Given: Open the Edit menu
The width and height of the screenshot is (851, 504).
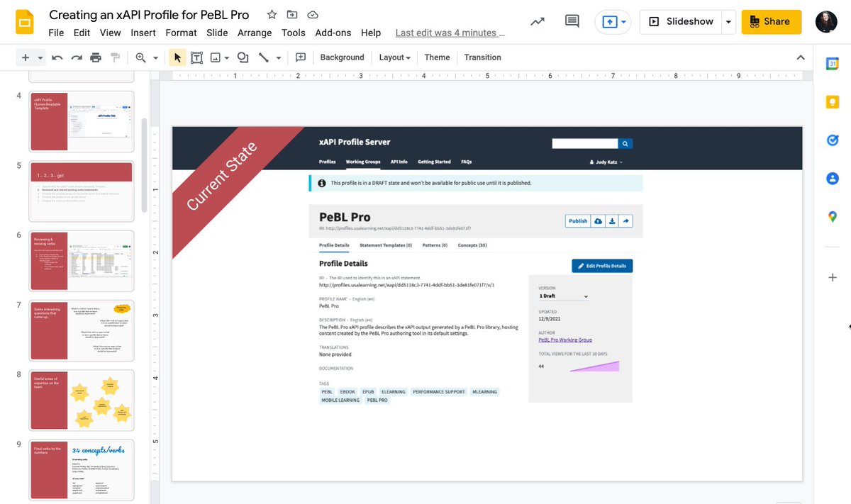Looking at the screenshot, I should pyautogui.click(x=82, y=33).
